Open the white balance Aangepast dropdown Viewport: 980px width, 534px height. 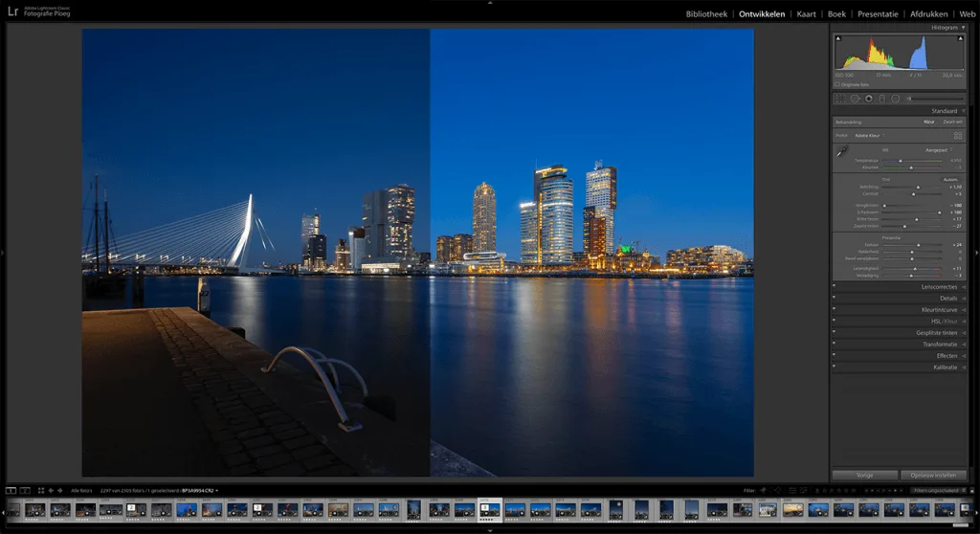[939, 150]
